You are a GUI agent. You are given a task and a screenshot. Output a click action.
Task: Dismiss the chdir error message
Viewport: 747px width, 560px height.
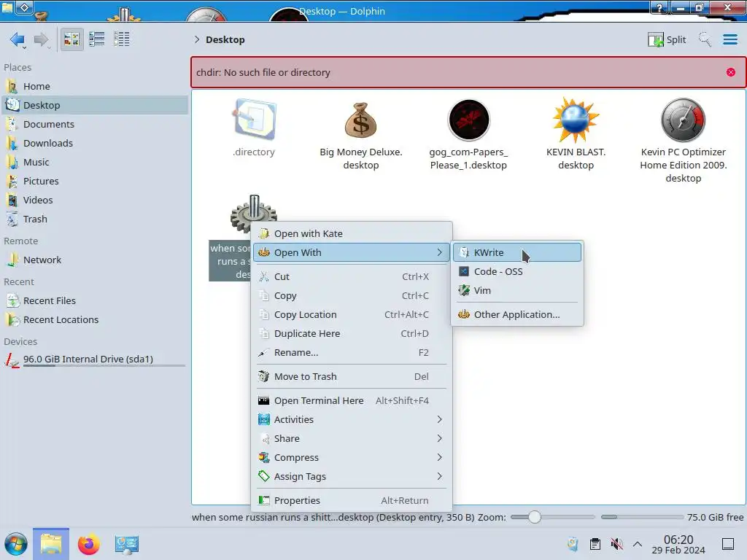click(730, 72)
